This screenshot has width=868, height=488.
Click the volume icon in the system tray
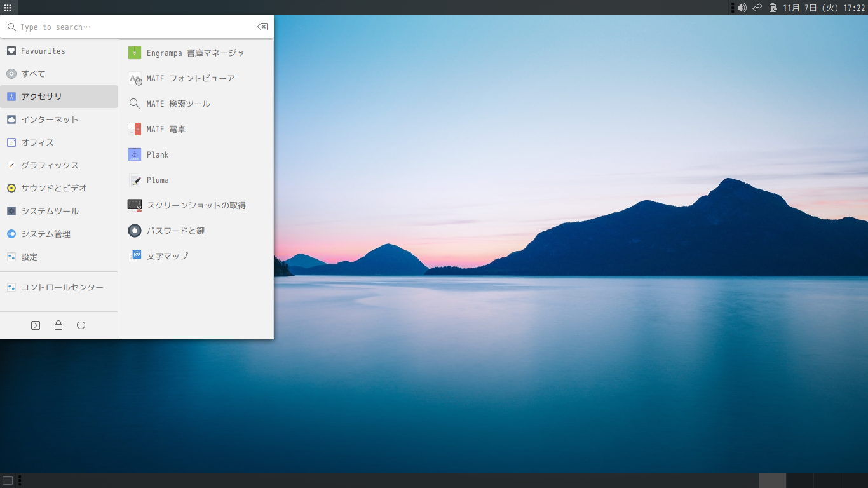743,8
